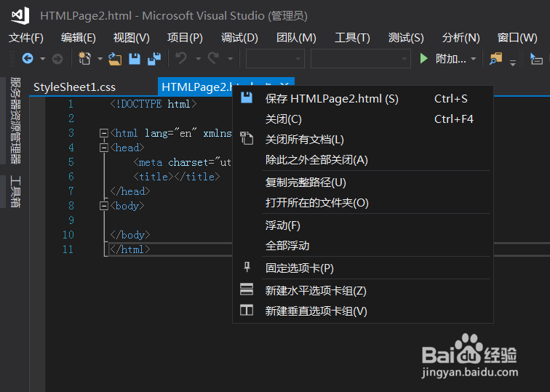Open the toolbar overflow options arrow
The image size is (550, 392).
[512, 63]
